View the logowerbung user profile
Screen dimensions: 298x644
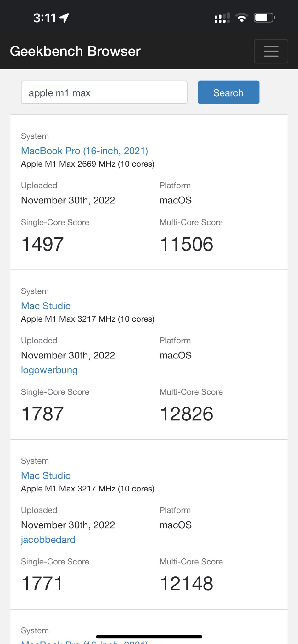[49, 370]
